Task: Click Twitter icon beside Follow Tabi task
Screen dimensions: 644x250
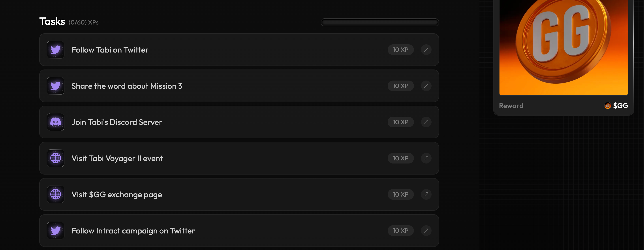Action: 56,50
